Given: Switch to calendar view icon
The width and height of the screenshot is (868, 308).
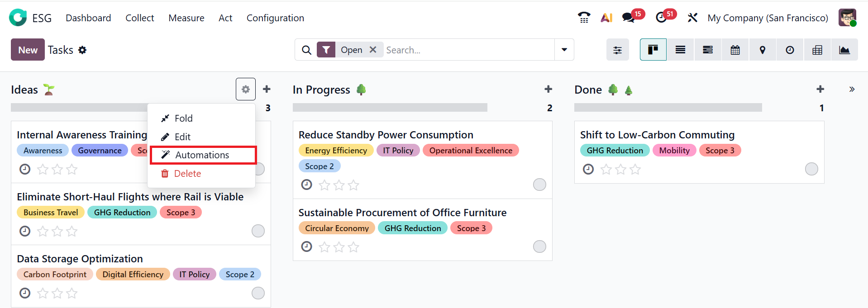Looking at the screenshot, I should [735, 50].
